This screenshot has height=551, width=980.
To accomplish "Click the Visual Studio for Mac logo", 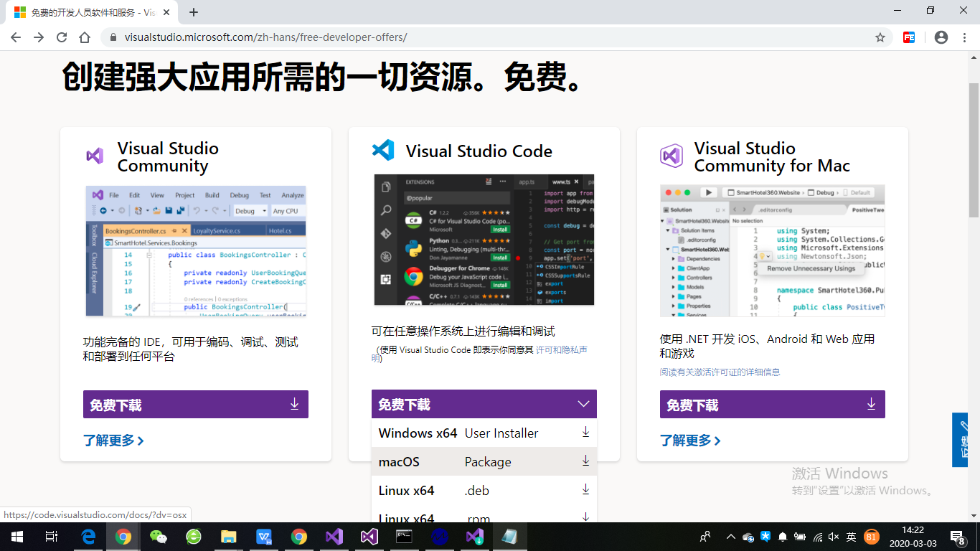I will [x=672, y=156].
